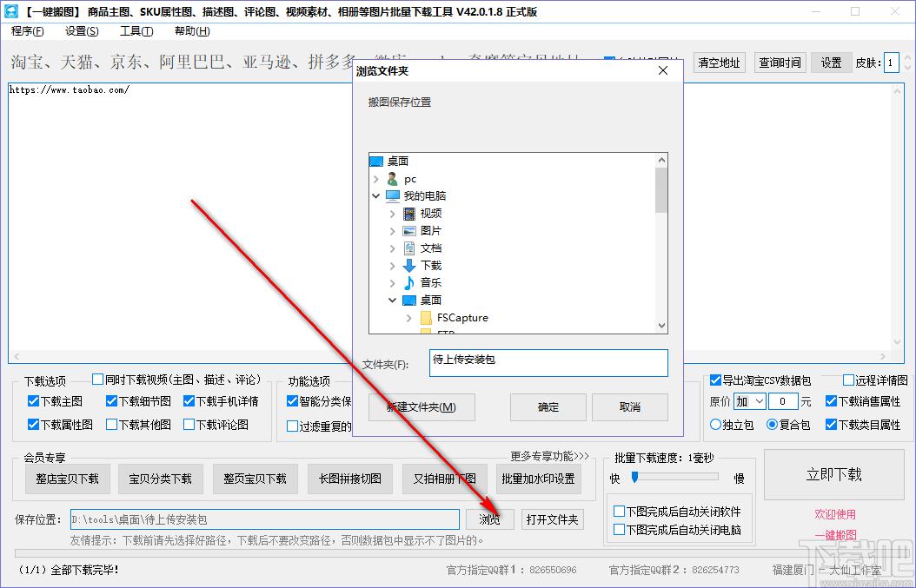Close the Browse Folder dialog with X

(663, 70)
